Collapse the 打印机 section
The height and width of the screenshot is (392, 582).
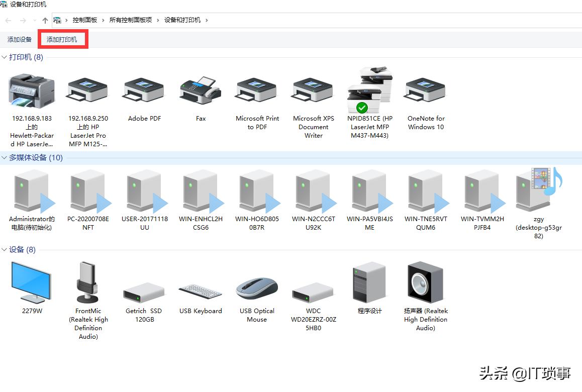(4, 57)
